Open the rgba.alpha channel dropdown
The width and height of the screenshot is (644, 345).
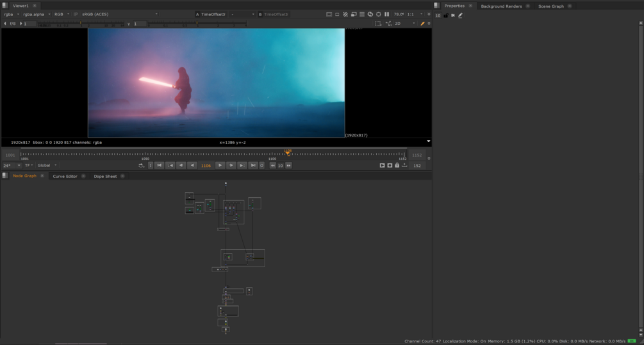pos(37,14)
